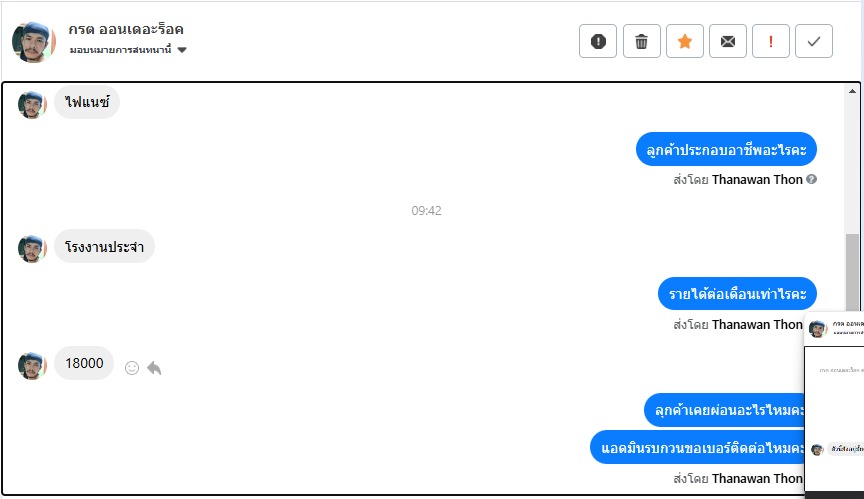Click the spam octagon icon button
This screenshot has width=864, height=499.
598,41
